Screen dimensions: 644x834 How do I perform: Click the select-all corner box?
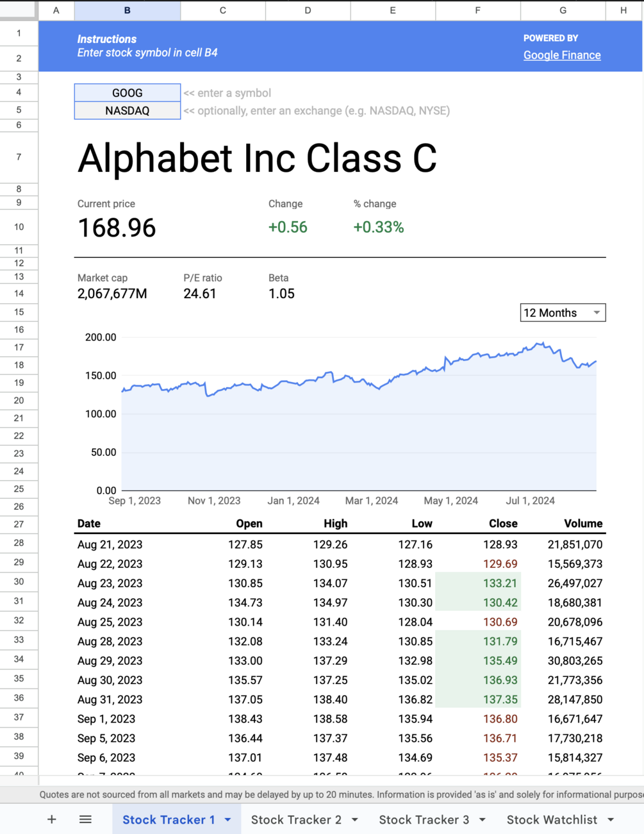(19, 10)
